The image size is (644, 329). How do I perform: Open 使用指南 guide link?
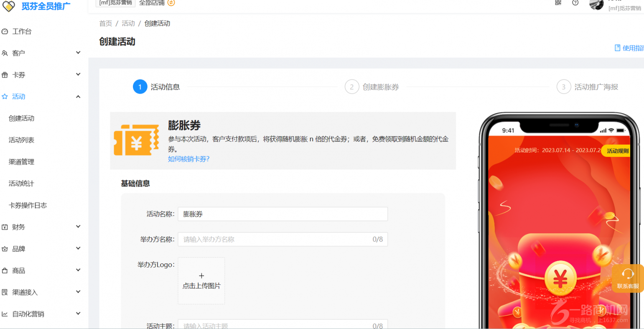coord(629,48)
